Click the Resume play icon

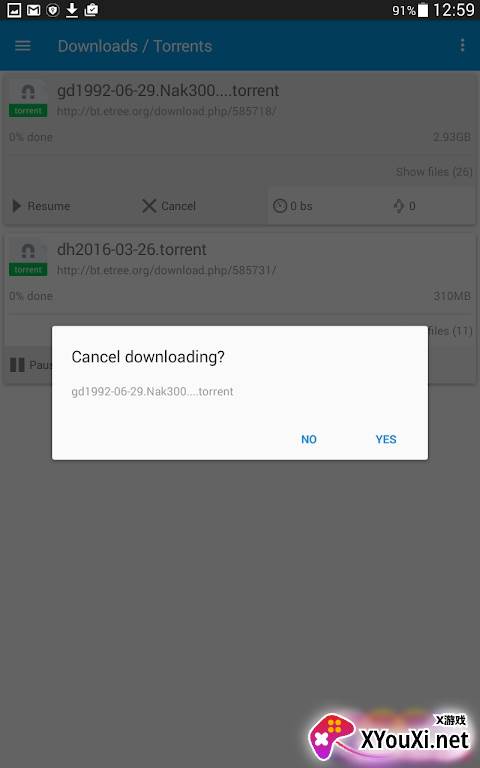point(17,206)
